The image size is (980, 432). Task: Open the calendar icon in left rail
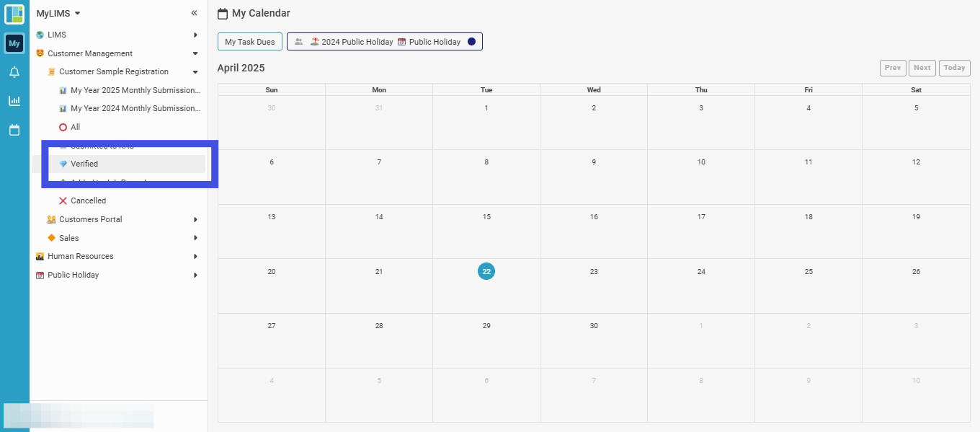(x=14, y=130)
